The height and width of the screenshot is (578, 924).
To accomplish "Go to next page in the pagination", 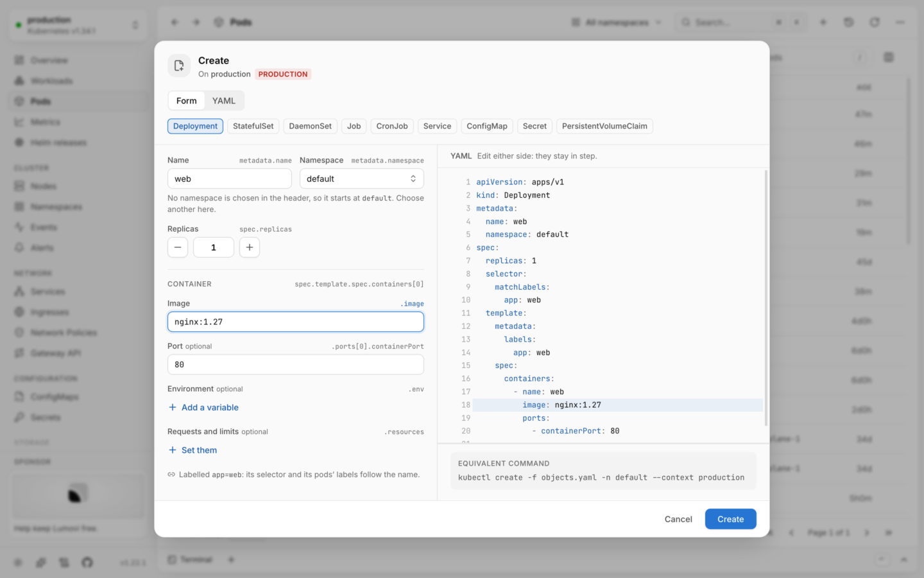I will 867,533.
